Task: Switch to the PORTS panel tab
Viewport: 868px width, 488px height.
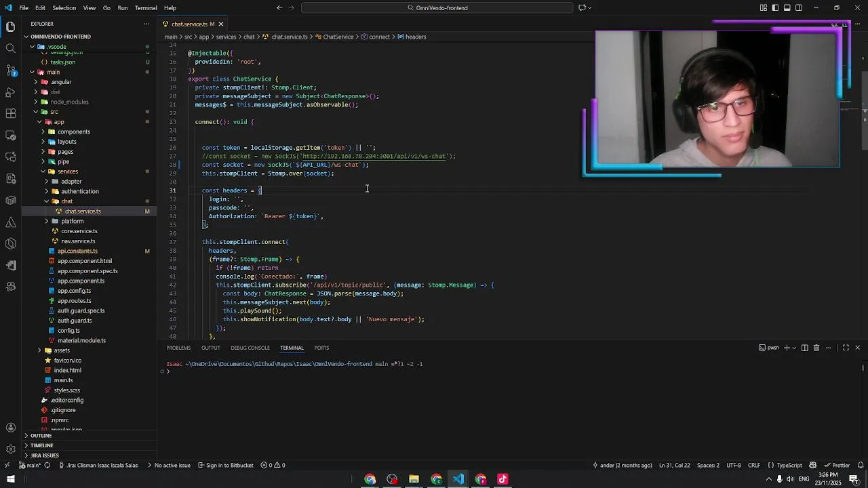Action: tap(321, 348)
